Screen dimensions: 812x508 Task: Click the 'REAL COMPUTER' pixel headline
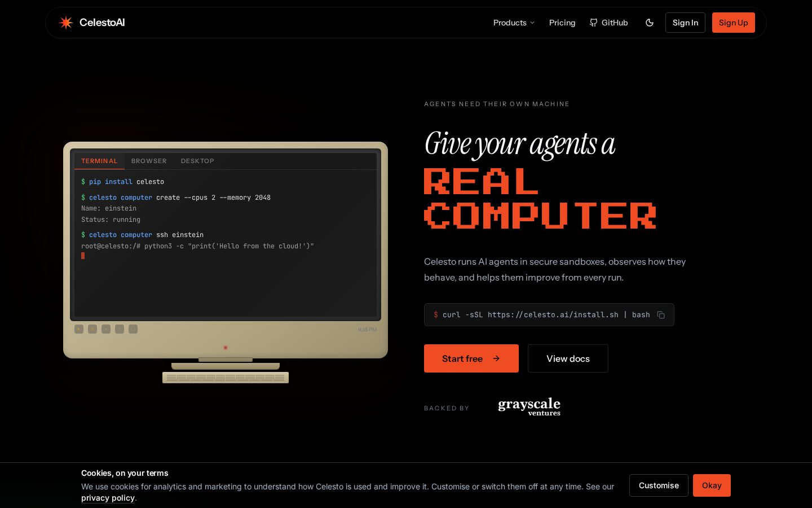[540, 199]
